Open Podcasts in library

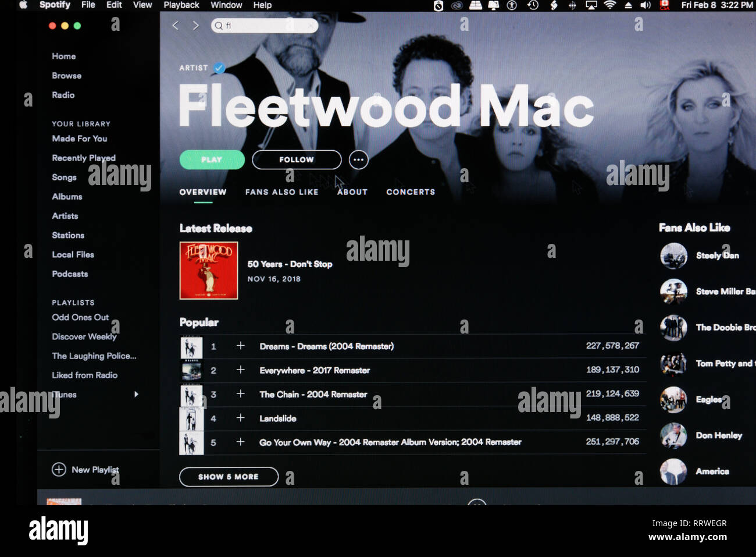[x=70, y=274]
